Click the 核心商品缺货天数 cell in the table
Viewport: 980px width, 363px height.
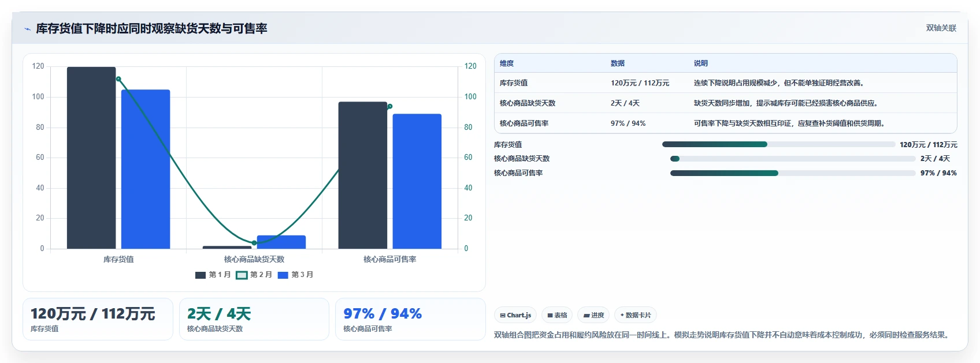(528, 103)
